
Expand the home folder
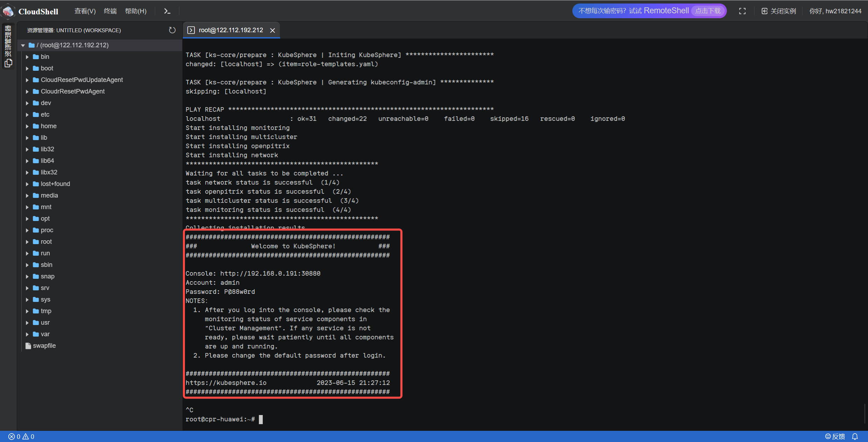pyautogui.click(x=27, y=126)
